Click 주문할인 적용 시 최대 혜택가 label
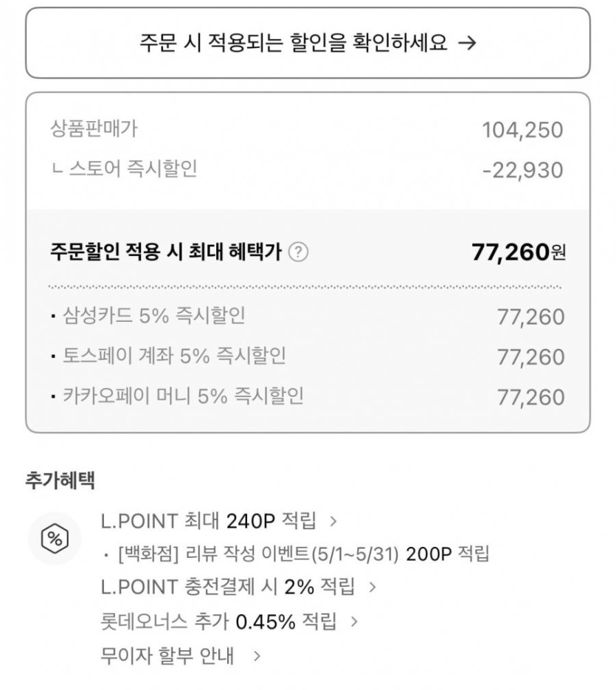Viewport: 616px width, 690px height. click(166, 252)
